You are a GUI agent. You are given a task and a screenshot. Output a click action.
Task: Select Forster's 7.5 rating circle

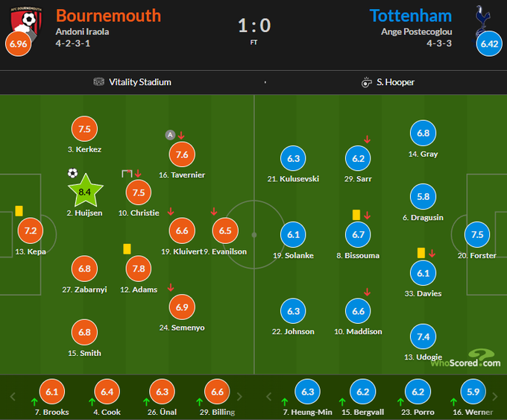[x=477, y=234]
